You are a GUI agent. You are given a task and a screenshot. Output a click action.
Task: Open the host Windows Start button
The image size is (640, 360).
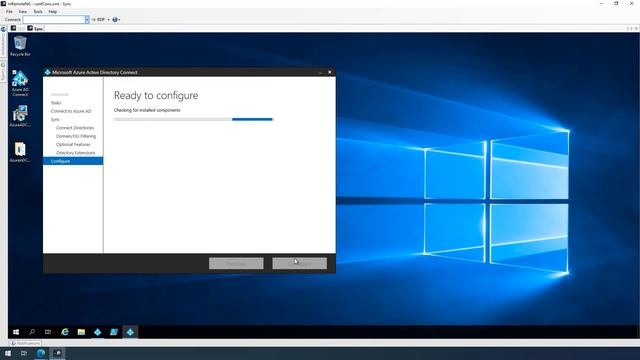[8, 353]
